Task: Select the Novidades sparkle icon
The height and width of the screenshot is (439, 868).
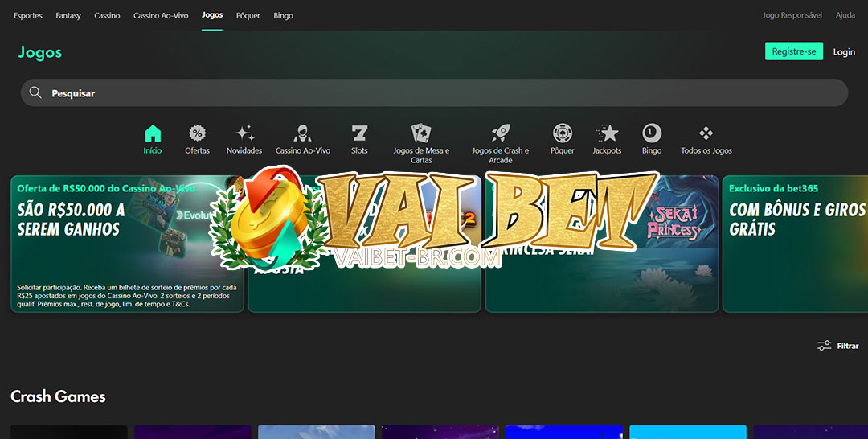Action: click(244, 133)
